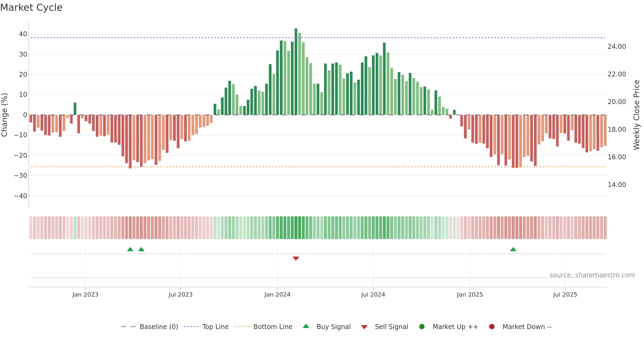The height and width of the screenshot is (362, 644).
Task: Toggle the Market Down -- legend item
Action: point(520,327)
